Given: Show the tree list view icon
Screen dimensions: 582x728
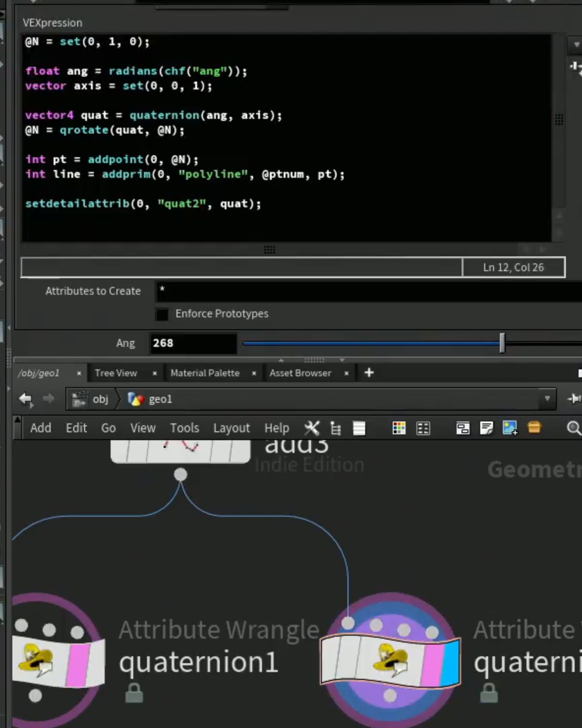Looking at the screenshot, I should 336,428.
